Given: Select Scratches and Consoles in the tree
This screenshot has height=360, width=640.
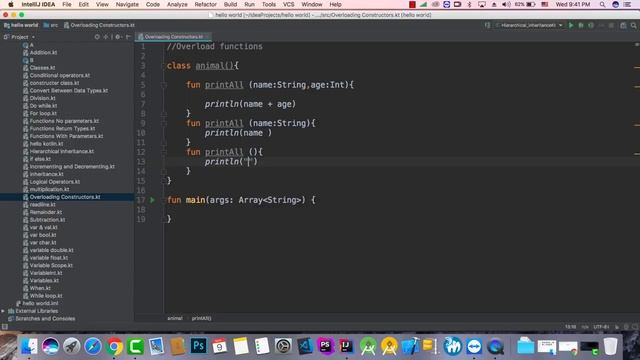Looking at the screenshot, I should (45, 318).
